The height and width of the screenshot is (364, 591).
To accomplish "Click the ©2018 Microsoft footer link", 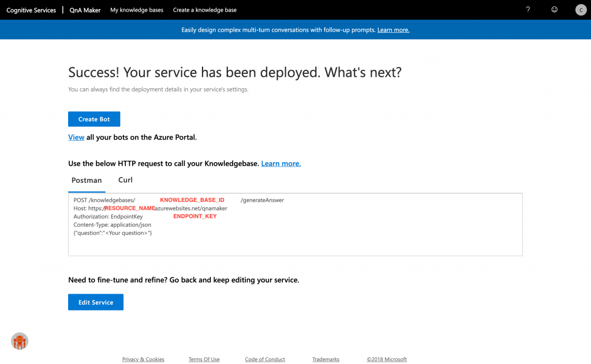I will coord(387,359).
